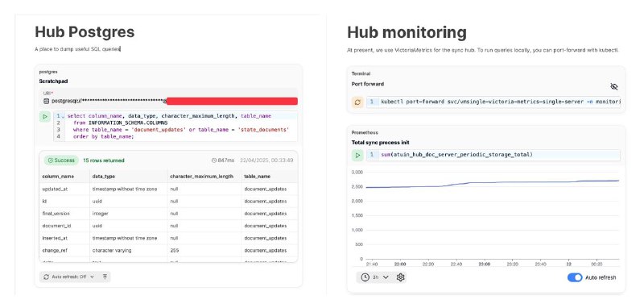Click the 'A place to dump useful SQL queries' subtitle
The width and height of the screenshot is (644, 308).
pos(77,49)
